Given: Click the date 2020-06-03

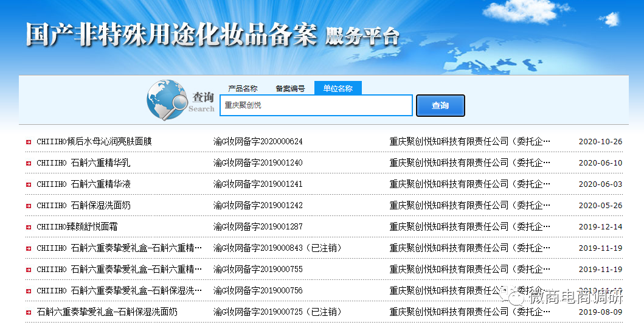Looking at the screenshot, I should (x=600, y=184).
